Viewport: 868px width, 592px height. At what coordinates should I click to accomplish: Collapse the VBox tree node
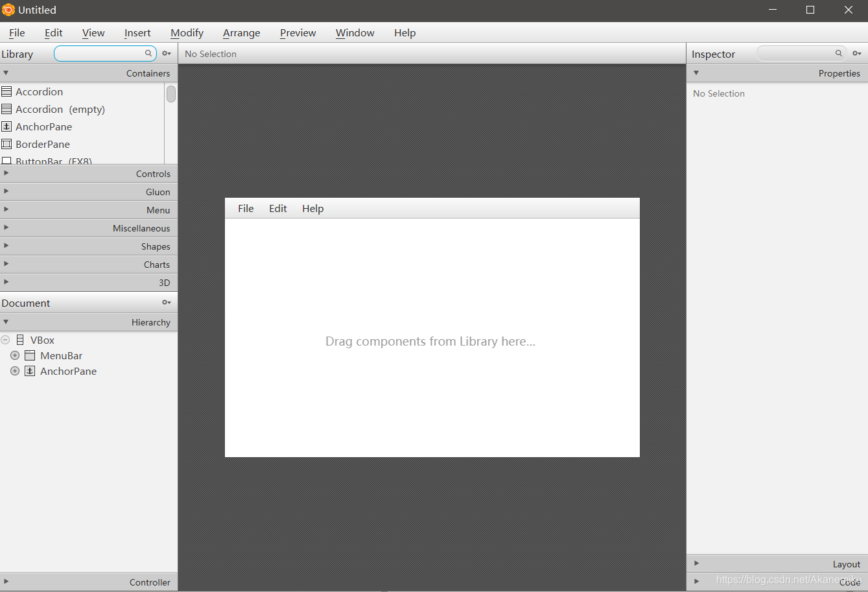point(5,340)
